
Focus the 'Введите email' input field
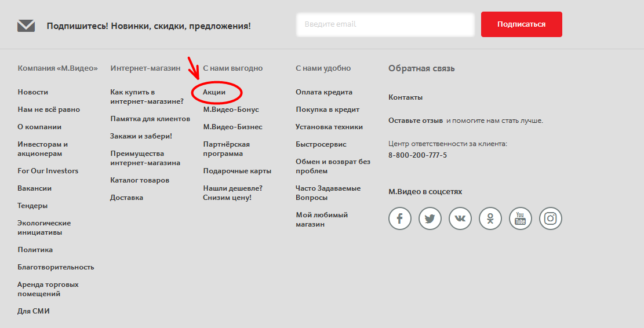385,24
